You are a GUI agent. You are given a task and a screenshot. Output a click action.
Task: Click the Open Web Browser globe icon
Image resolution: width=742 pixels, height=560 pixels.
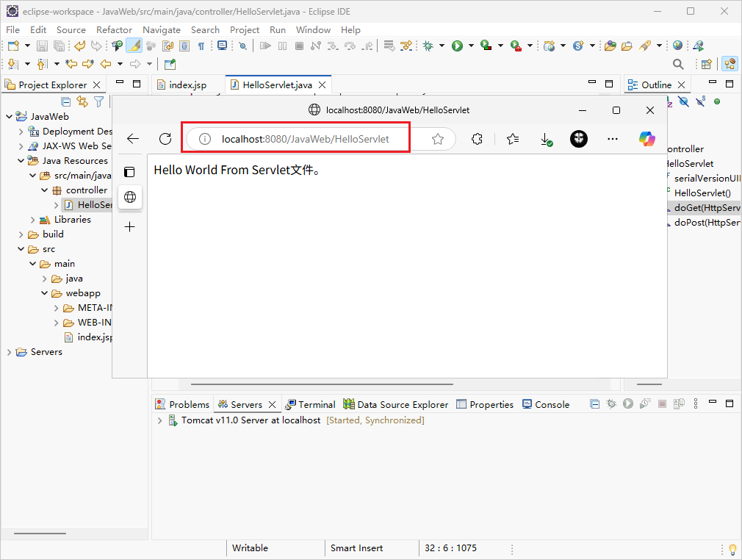[677, 46]
